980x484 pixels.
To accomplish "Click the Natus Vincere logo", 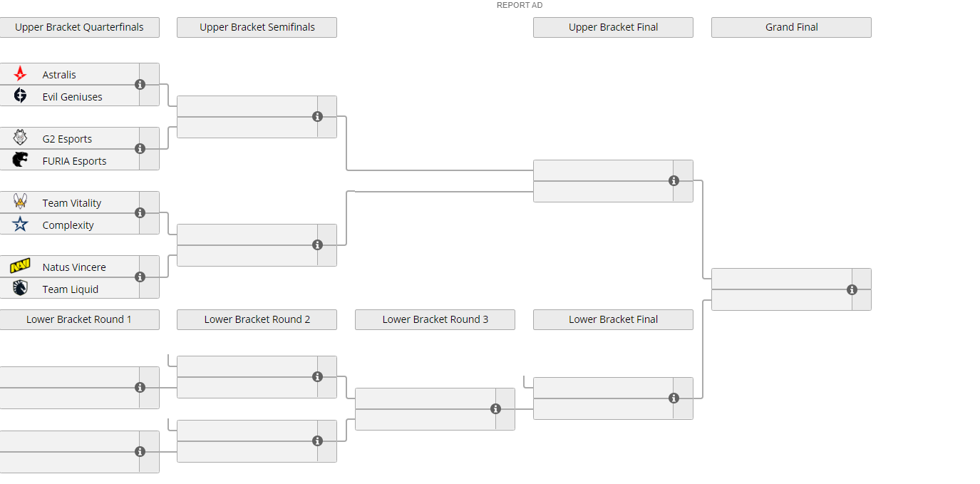I will (x=21, y=267).
